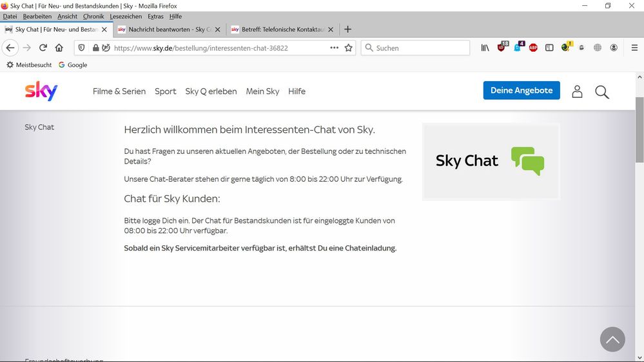644x362 pixels.
Task: Open the Google bookmark
Action: point(73,65)
